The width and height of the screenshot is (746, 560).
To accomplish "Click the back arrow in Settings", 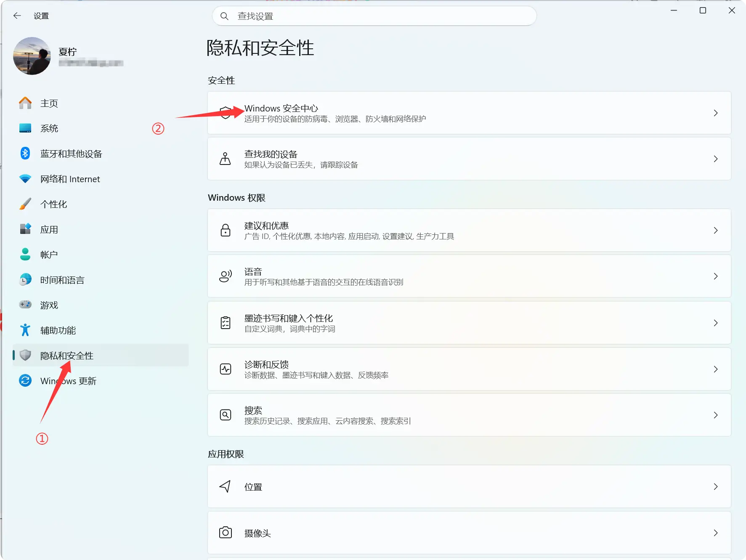I will [x=17, y=16].
